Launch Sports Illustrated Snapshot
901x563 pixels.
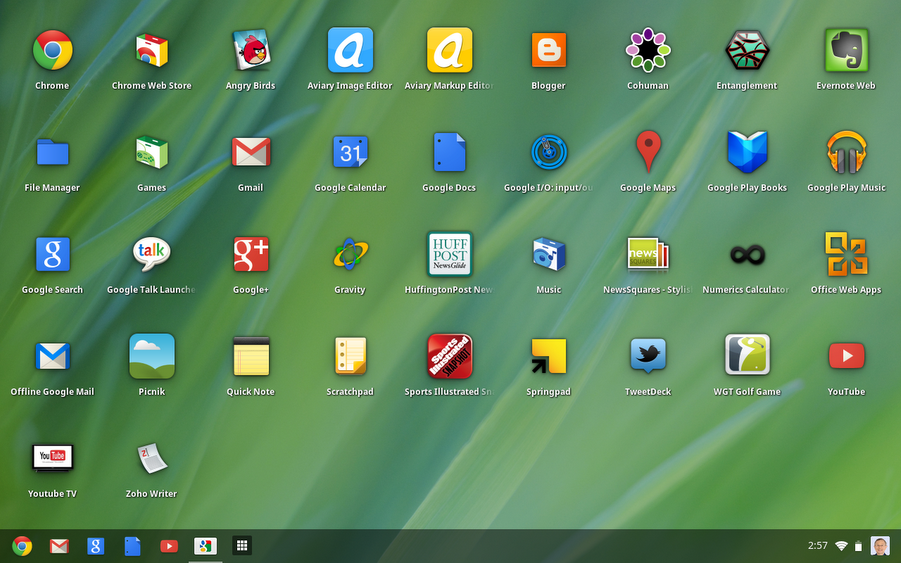[449, 356]
